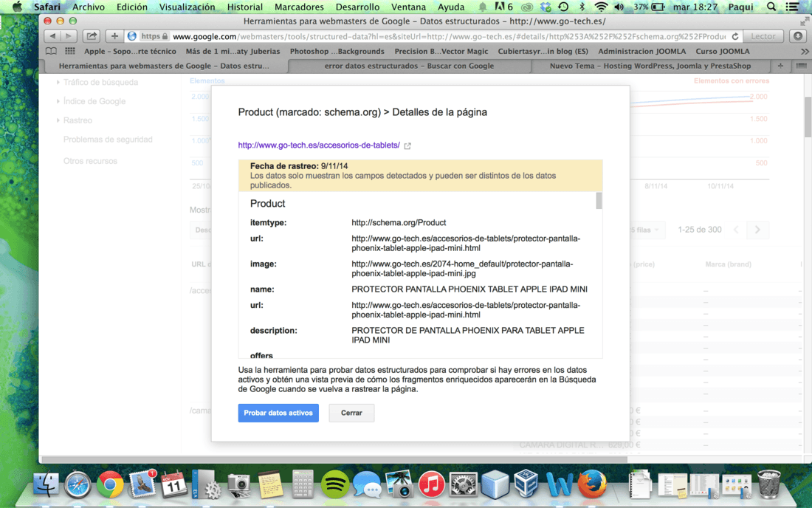
Task: Click the Safari address bar URL
Action: [x=449, y=36]
